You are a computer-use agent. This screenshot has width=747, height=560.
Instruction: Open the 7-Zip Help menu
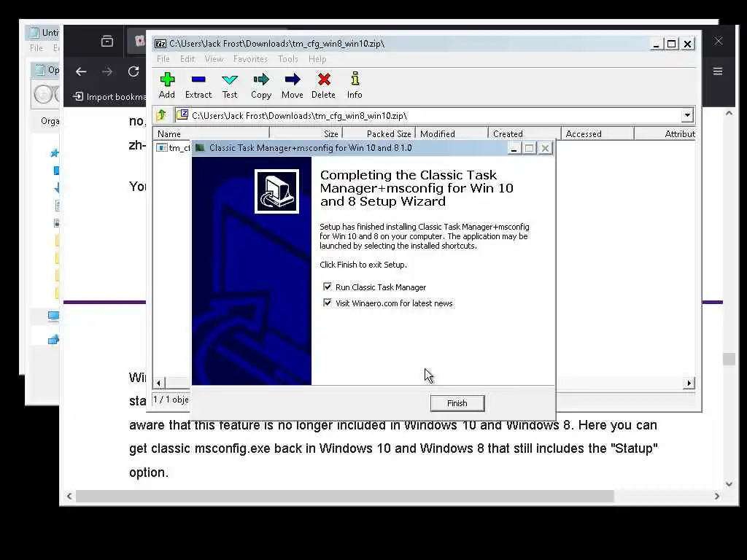pyautogui.click(x=317, y=59)
